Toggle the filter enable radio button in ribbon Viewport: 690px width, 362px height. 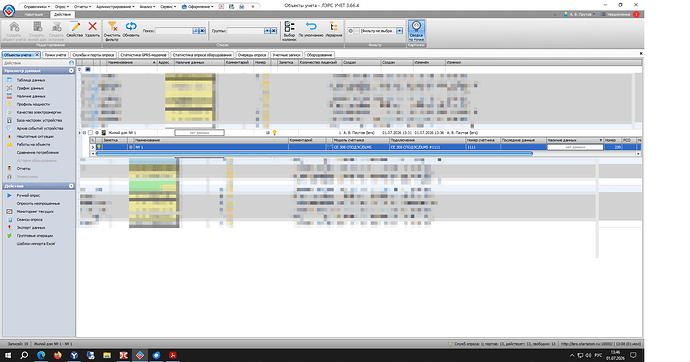[x=351, y=31]
